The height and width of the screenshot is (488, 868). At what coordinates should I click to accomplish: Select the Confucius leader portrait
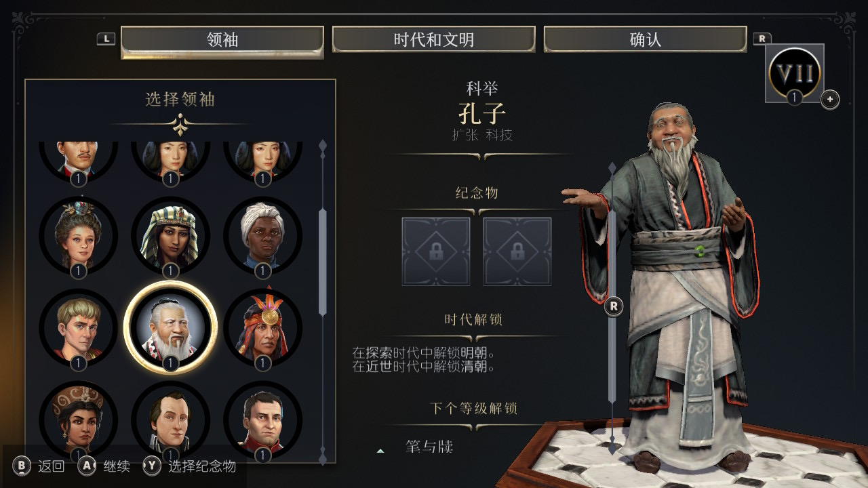(170, 327)
